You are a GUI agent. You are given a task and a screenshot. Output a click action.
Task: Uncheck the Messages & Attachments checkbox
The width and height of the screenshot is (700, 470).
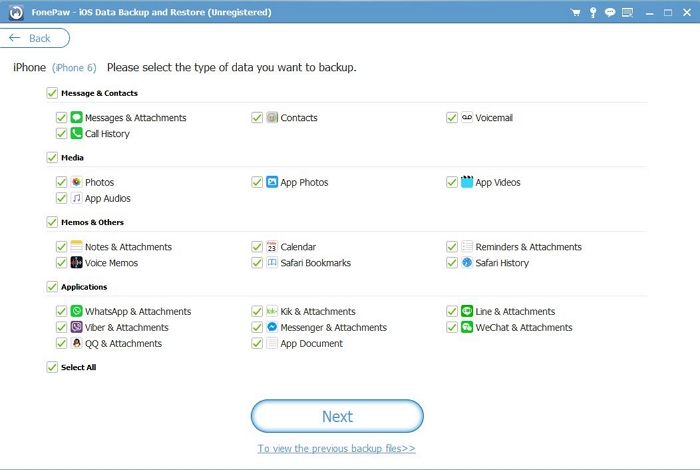point(61,117)
